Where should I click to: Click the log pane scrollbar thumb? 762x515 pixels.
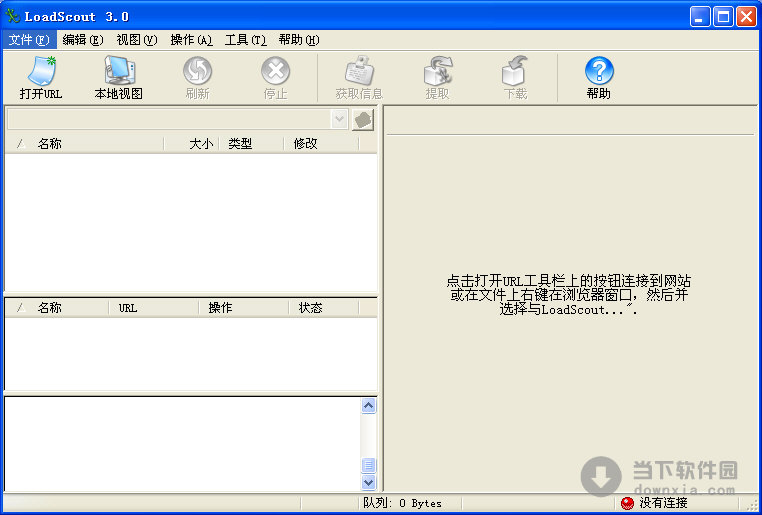coord(369,465)
